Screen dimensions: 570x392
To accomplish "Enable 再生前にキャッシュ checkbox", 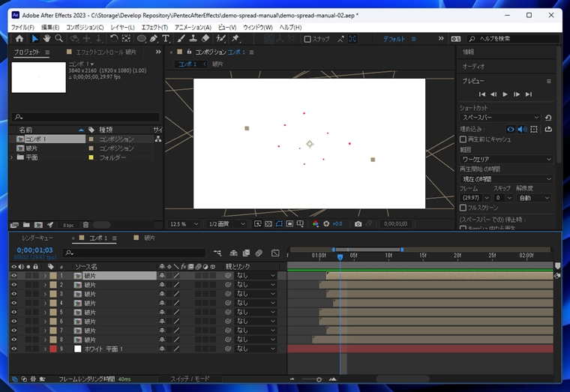I will (463, 139).
